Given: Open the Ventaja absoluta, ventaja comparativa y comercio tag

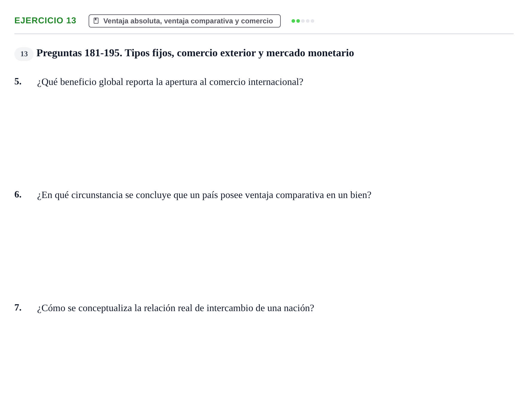Looking at the screenshot, I should (184, 21).
